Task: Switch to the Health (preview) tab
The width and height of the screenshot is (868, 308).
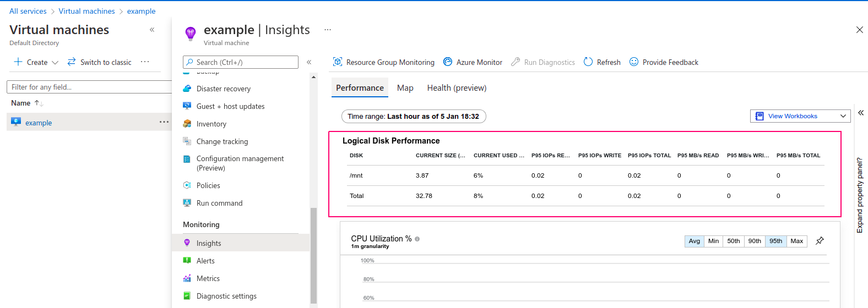Action: coord(457,88)
